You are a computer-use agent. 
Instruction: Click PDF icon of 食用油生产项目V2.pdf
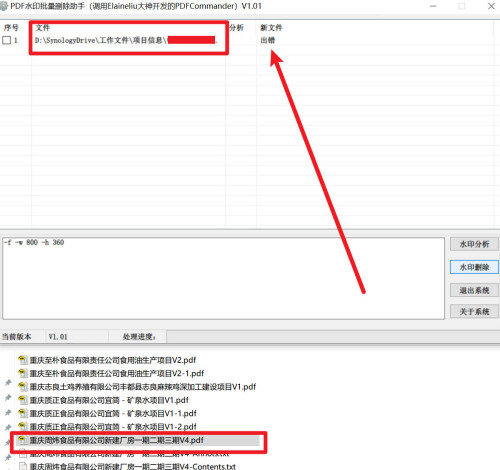click(x=23, y=360)
